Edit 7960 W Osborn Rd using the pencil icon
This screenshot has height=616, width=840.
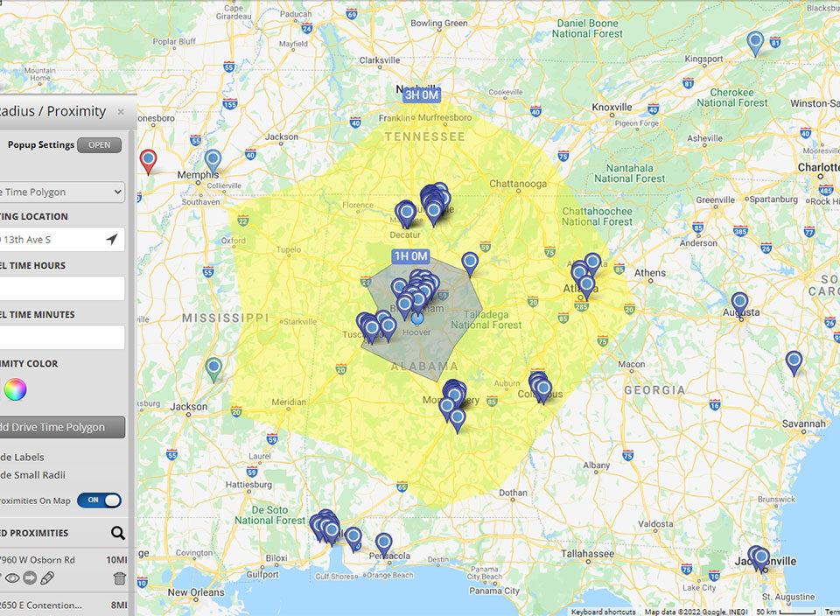(x=46, y=578)
